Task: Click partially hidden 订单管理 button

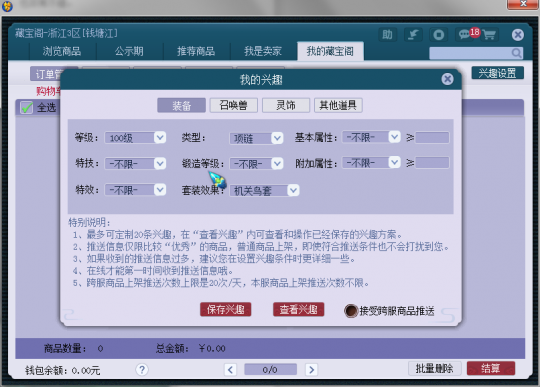Action: 45,74
